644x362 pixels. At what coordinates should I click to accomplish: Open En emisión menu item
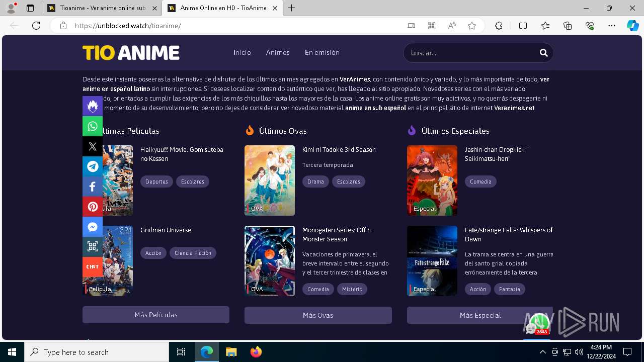322,52
